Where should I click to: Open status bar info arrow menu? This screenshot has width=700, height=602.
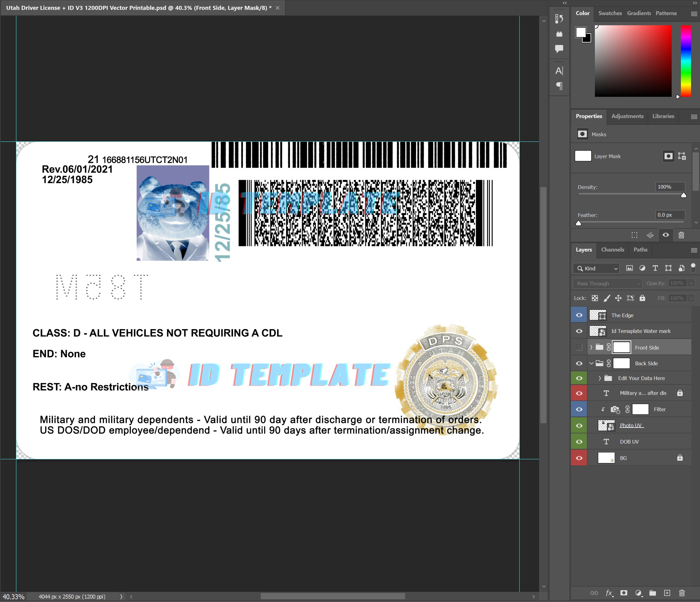(x=121, y=596)
